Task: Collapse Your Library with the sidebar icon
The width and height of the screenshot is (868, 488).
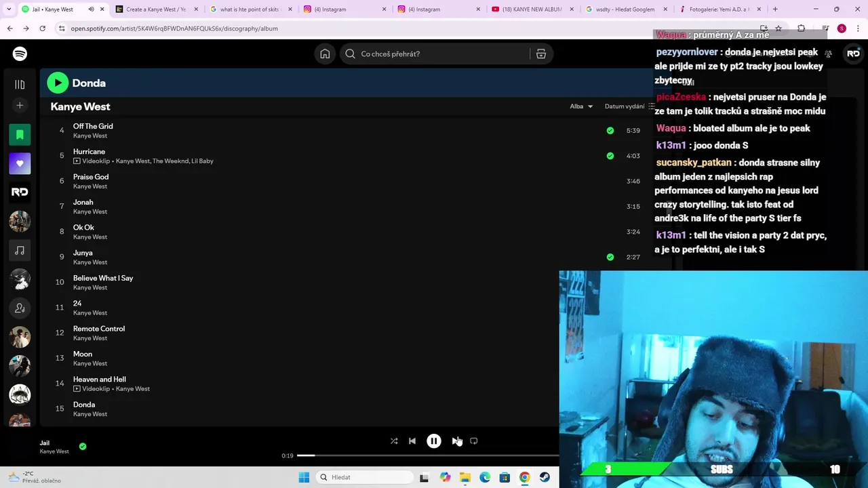Action: tap(20, 84)
